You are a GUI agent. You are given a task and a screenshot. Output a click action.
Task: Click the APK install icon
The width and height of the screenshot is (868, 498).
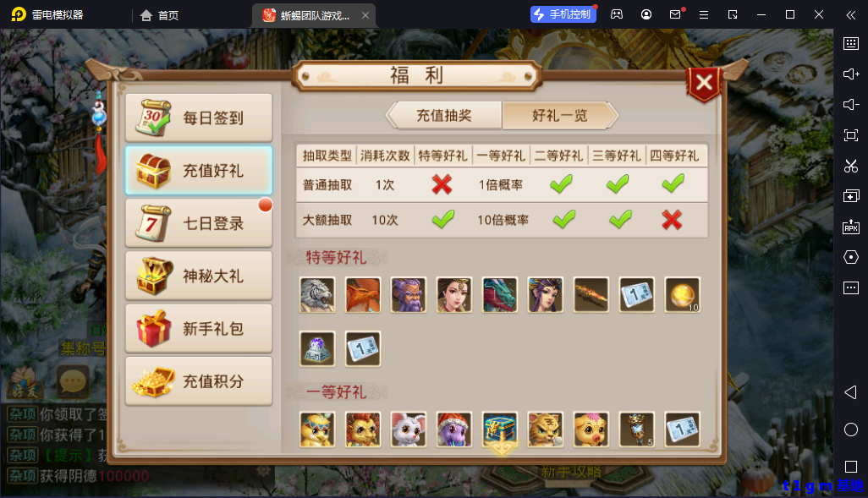(851, 227)
